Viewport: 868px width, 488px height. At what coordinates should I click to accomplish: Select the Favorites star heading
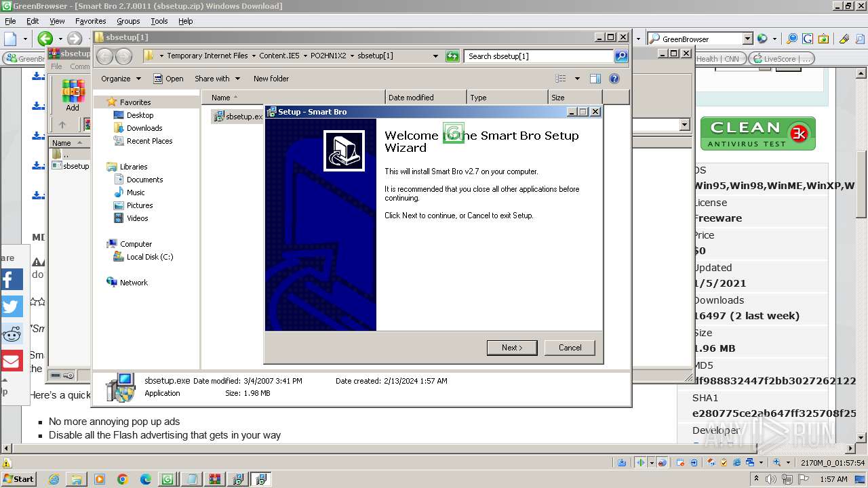coord(135,102)
